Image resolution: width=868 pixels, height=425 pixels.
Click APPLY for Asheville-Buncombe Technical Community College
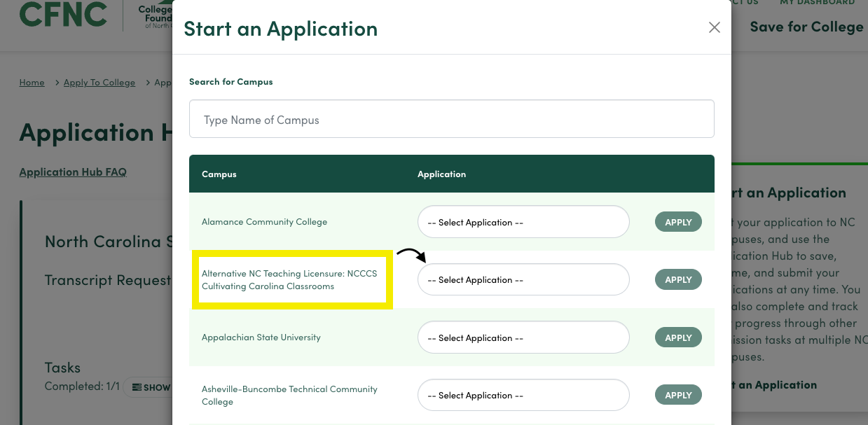678,395
